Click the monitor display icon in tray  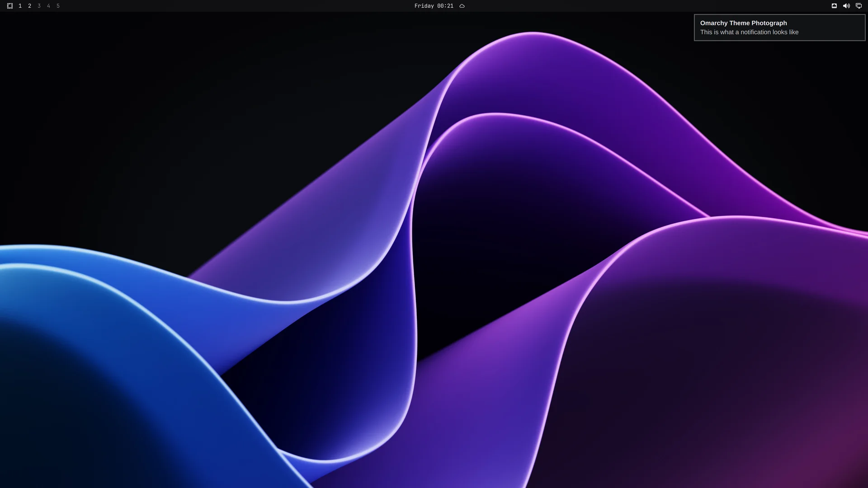(x=859, y=6)
